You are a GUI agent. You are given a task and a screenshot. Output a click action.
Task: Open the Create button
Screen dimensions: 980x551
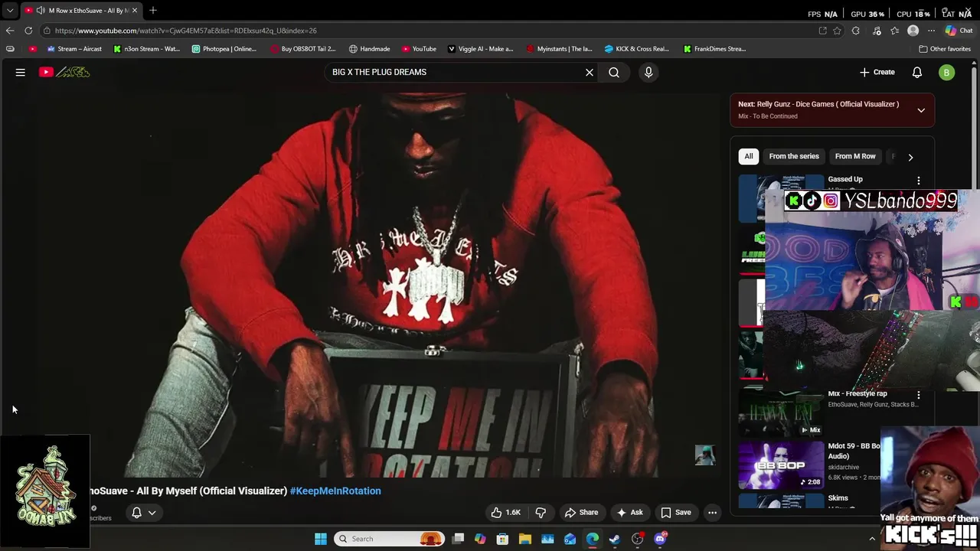[877, 72]
